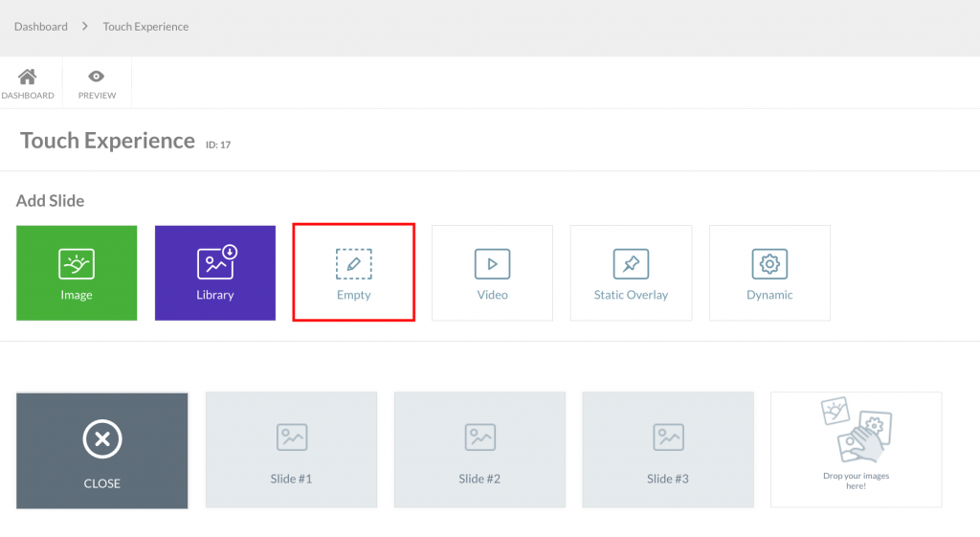Select the Slide #1 thumbnail

[291, 450]
